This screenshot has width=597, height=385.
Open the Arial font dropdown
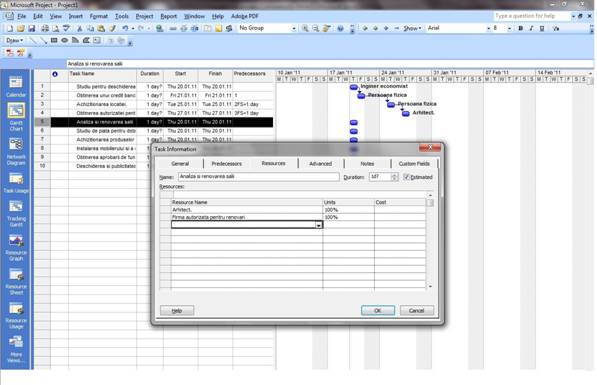coord(458,28)
